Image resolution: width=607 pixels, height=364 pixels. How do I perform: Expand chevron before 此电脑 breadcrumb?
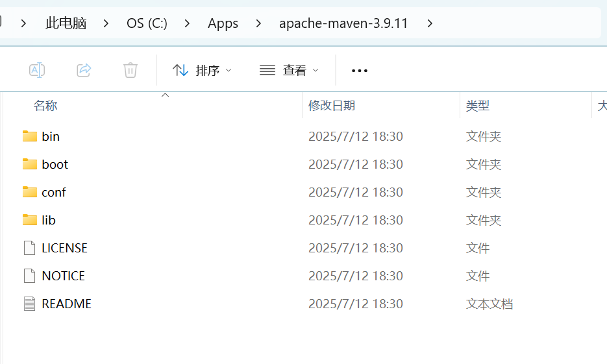pos(23,23)
